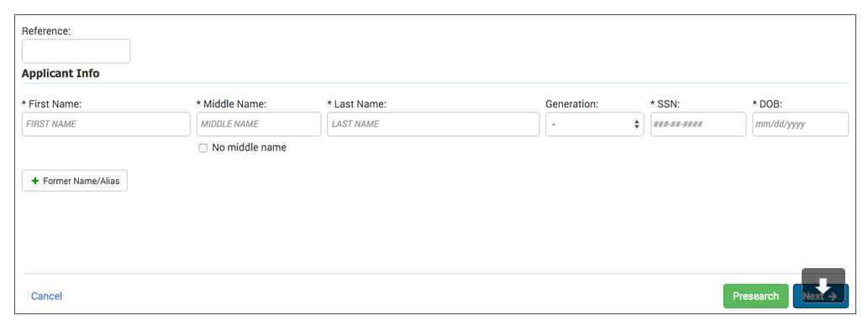Select the Middle Name field
Screen dimensions: 868x326
click(259, 124)
